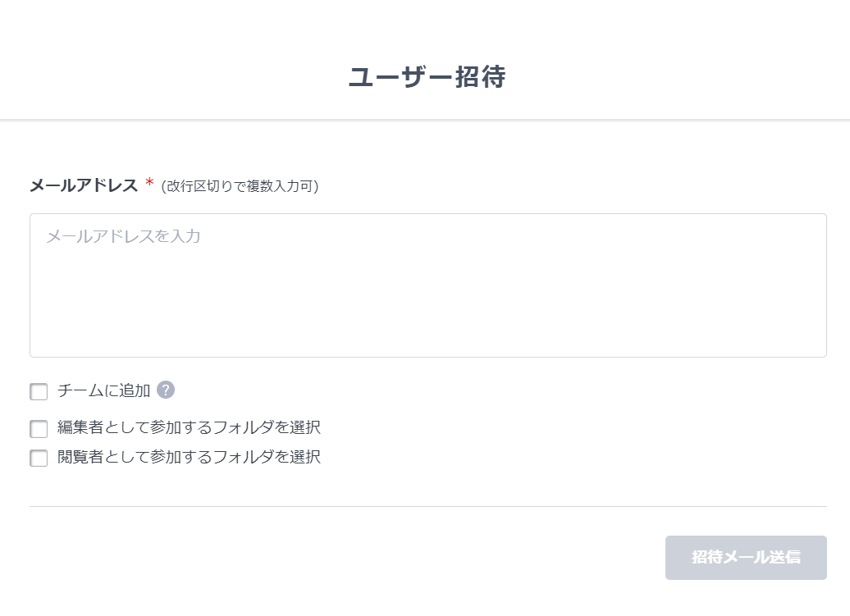Tick the editor folder participation checkbox
The image size is (850, 616).
[x=39, y=429]
